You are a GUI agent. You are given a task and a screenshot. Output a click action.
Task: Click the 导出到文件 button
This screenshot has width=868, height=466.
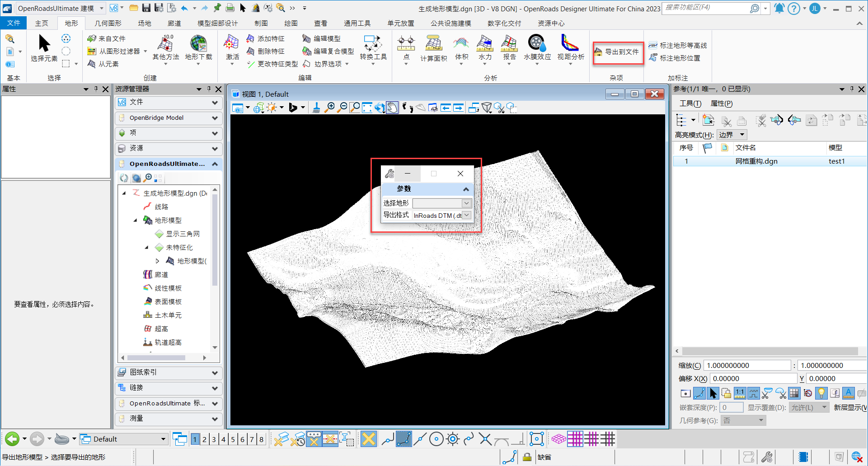pos(618,52)
